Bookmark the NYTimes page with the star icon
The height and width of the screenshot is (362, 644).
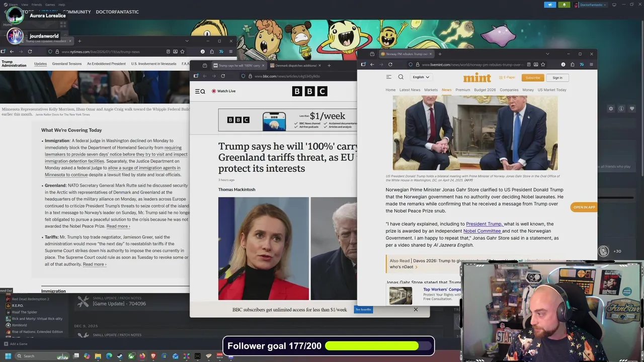point(182,51)
